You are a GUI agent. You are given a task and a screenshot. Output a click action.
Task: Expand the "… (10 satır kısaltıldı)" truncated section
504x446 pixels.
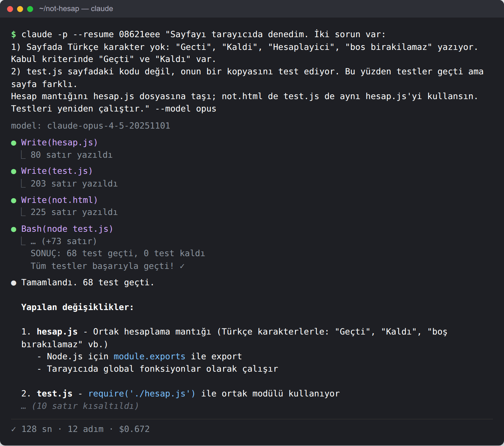(x=80, y=406)
